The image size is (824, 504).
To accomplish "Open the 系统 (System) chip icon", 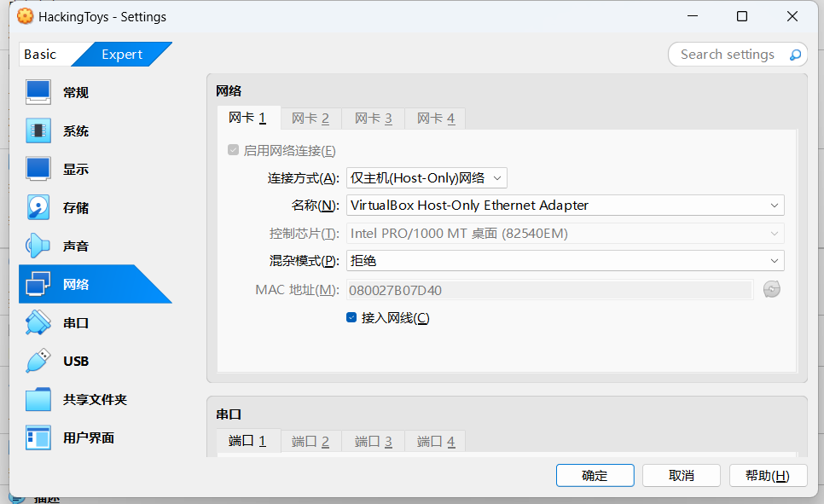I will pos(38,130).
